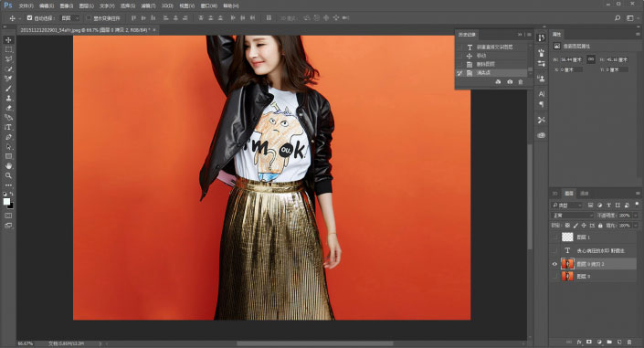Open the 滤镜 Filter menu
Screen dimensions: 644x348
click(148, 6)
